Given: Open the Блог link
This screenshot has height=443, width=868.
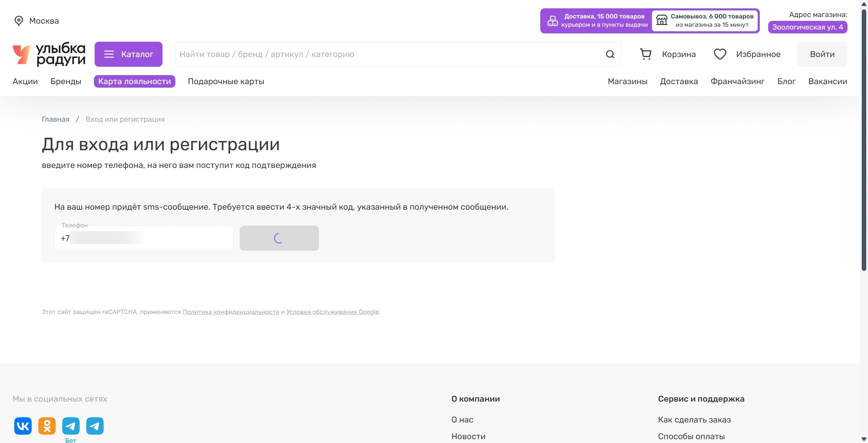Looking at the screenshot, I should (x=787, y=81).
